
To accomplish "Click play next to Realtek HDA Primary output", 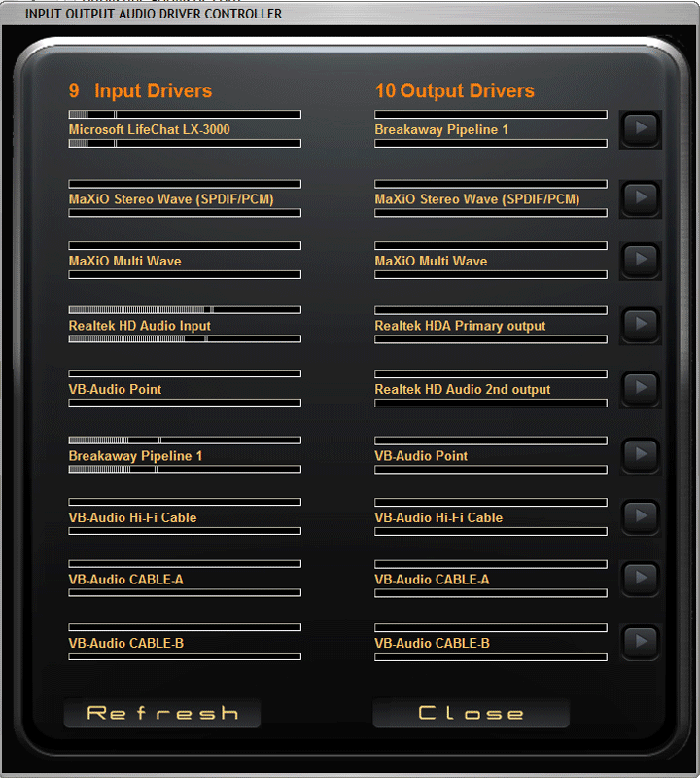I will click(x=640, y=324).
